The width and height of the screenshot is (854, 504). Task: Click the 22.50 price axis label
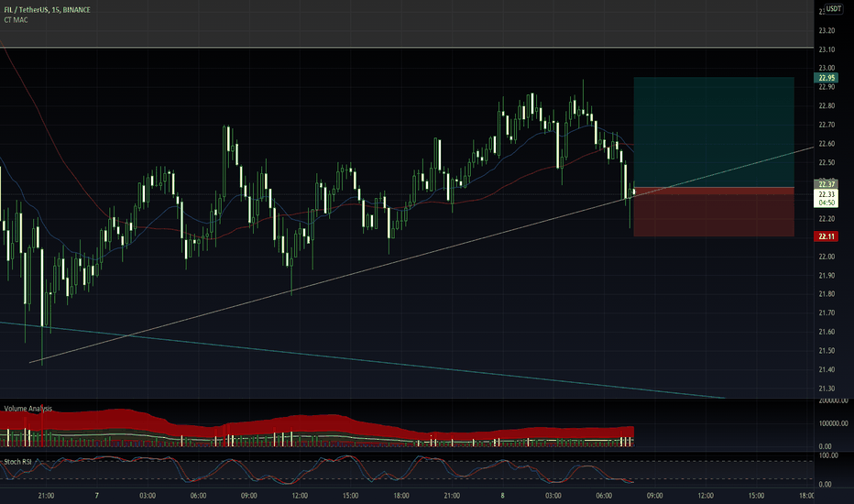click(x=827, y=162)
